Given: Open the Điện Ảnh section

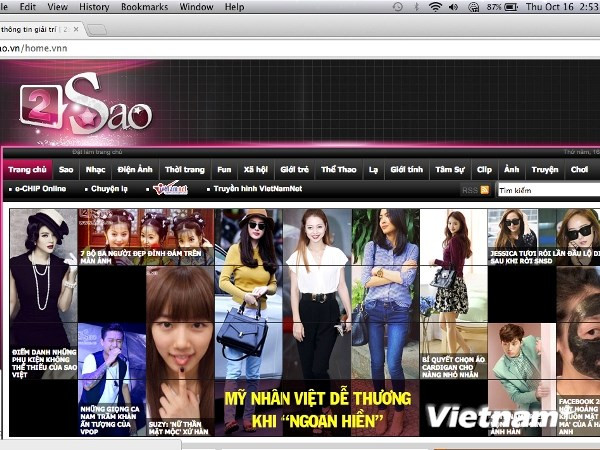Looking at the screenshot, I should [x=135, y=170].
